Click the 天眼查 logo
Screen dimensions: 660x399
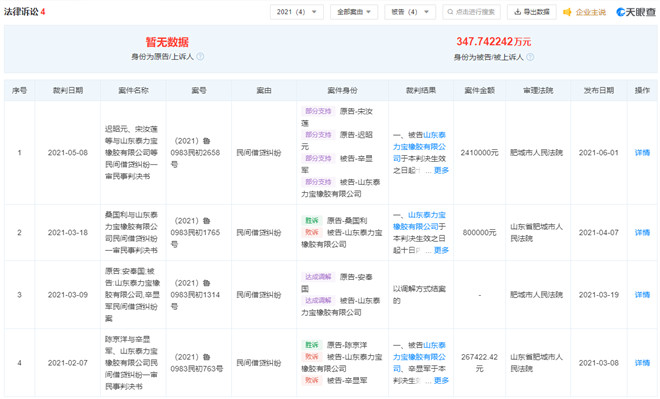click(x=636, y=12)
